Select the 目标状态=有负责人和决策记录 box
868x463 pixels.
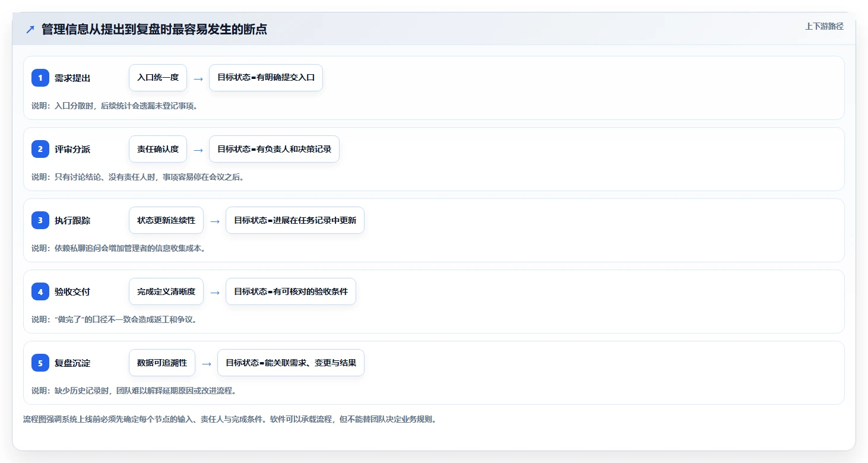[x=274, y=149]
